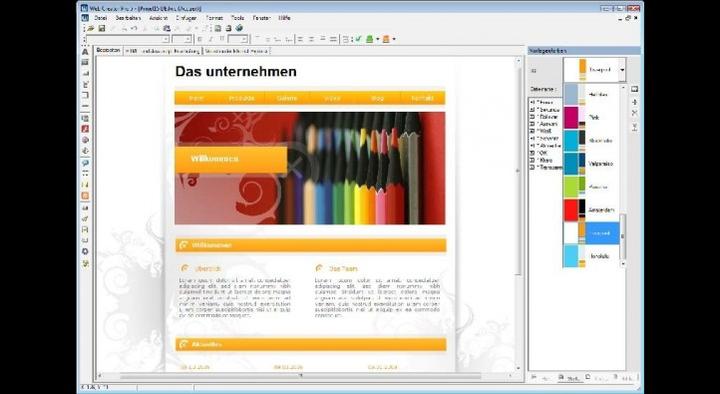This screenshot has width=720, height=394.
Task: Click the canvas horizontal scrollbar right arrow
Action: [x=511, y=376]
